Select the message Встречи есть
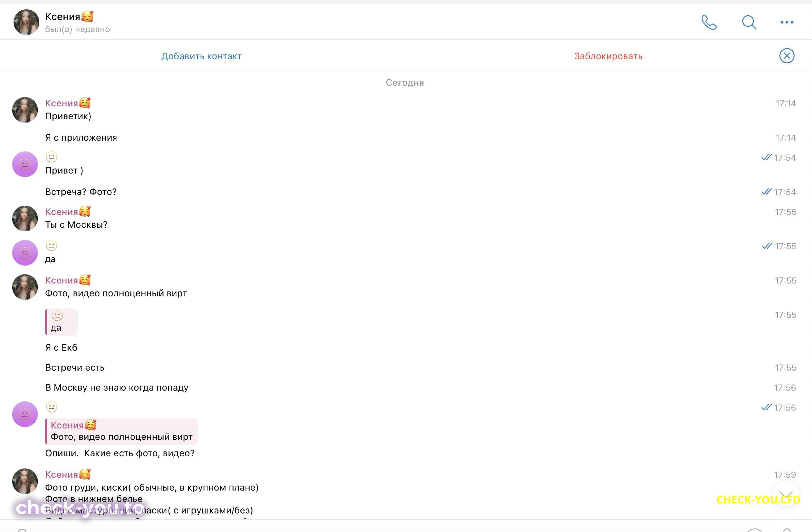Image resolution: width=812 pixels, height=532 pixels. pyautogui.click(x=75, y=368)
